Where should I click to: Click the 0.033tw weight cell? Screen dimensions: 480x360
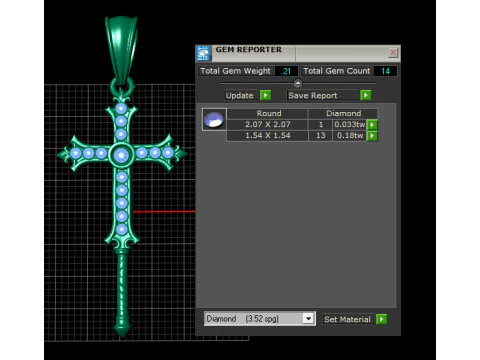coord(349,124)
